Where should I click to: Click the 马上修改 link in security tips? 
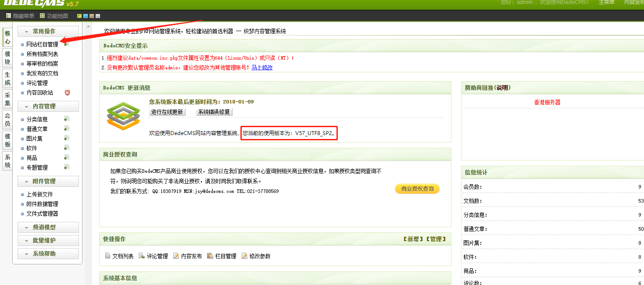tap(262, 68)
